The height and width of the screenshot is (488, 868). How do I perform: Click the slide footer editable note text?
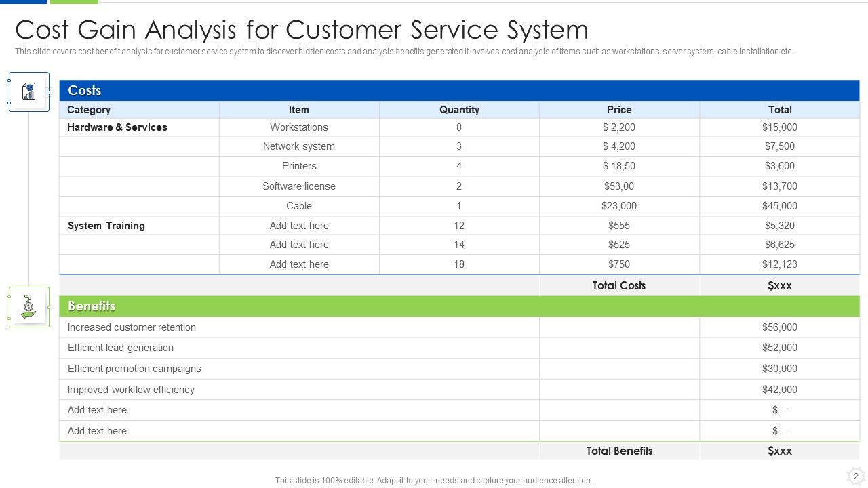click(433, 480)
